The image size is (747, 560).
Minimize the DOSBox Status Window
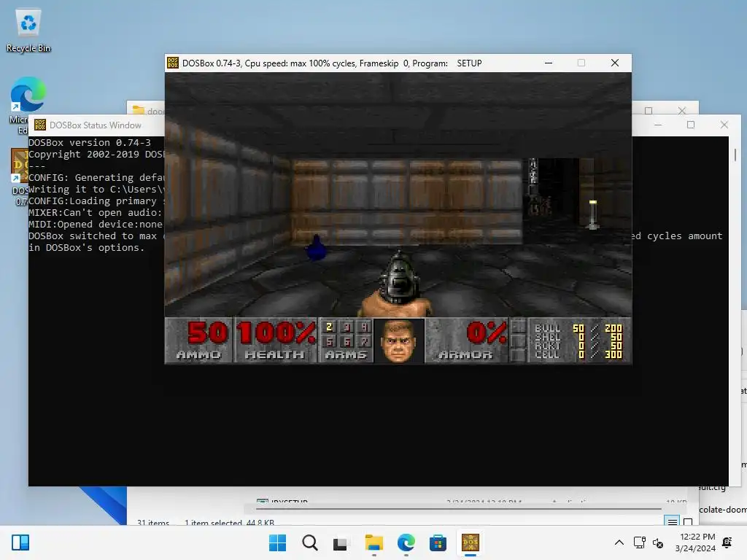point(658,125)
